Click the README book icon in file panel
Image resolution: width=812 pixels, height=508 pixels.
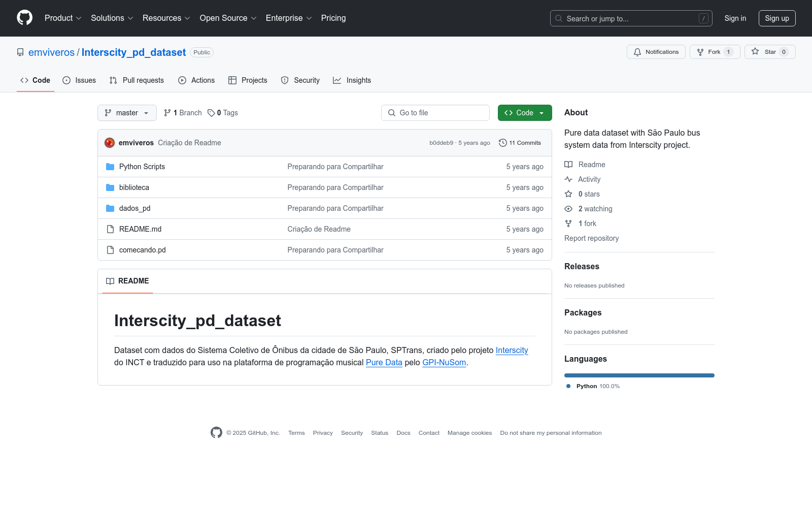[110, 281]
